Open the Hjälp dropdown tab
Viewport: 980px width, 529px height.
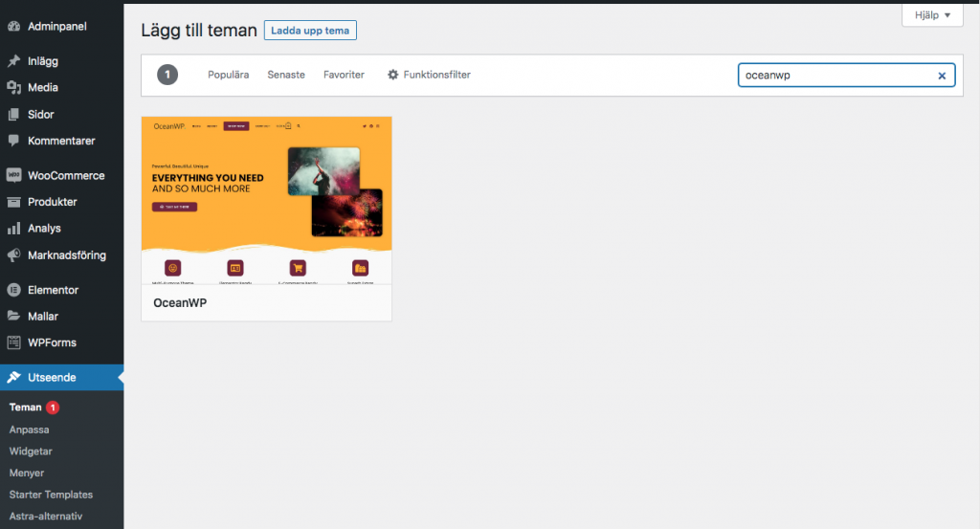[932, 15]
